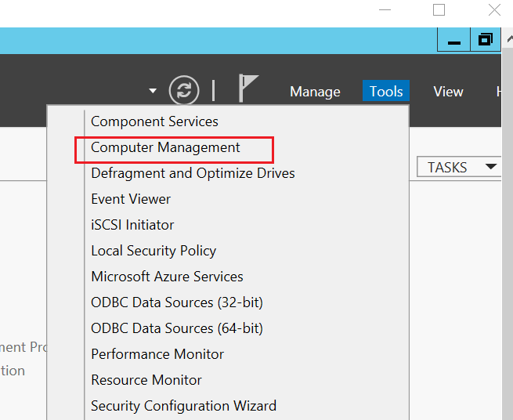Open the View menu
Image resolution: width=513 pixels, height=420 pixels.
point(448,92)
